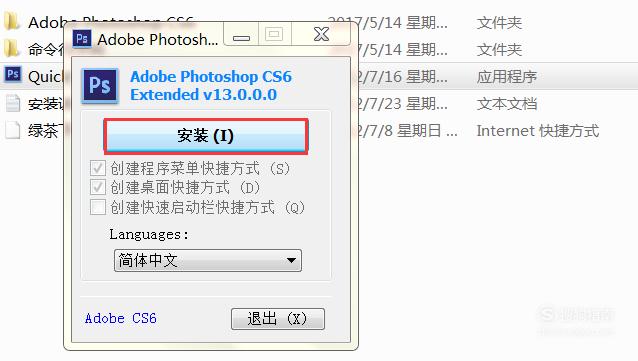638x361 pixels.
Task: Open the Languages dropdown showing 简体中文
Action: click(x=208, y=260)
